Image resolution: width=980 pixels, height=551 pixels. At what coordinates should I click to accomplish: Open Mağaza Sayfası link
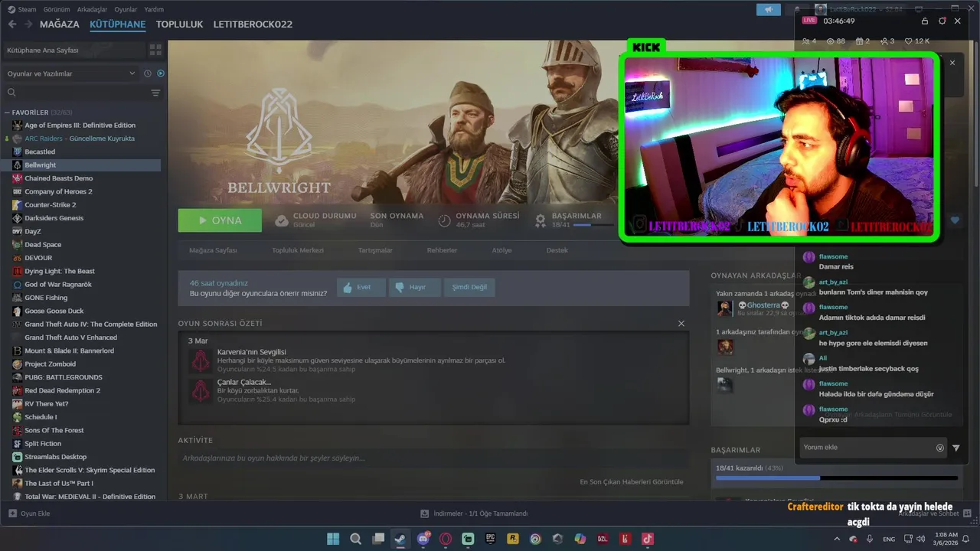tap(213, 250)
